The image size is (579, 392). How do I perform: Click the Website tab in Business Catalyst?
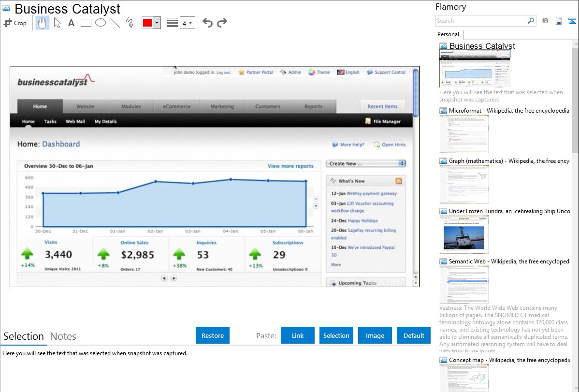click(x=85, y=106)
